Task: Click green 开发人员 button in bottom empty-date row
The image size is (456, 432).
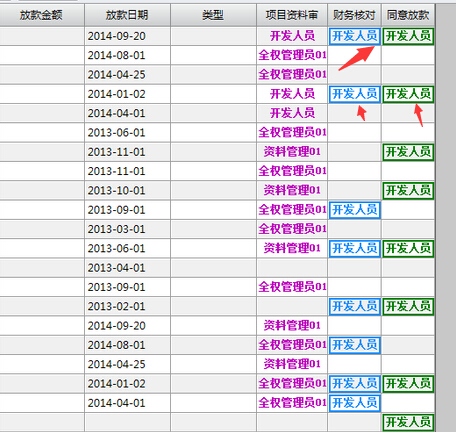Action: click(408, 423)
